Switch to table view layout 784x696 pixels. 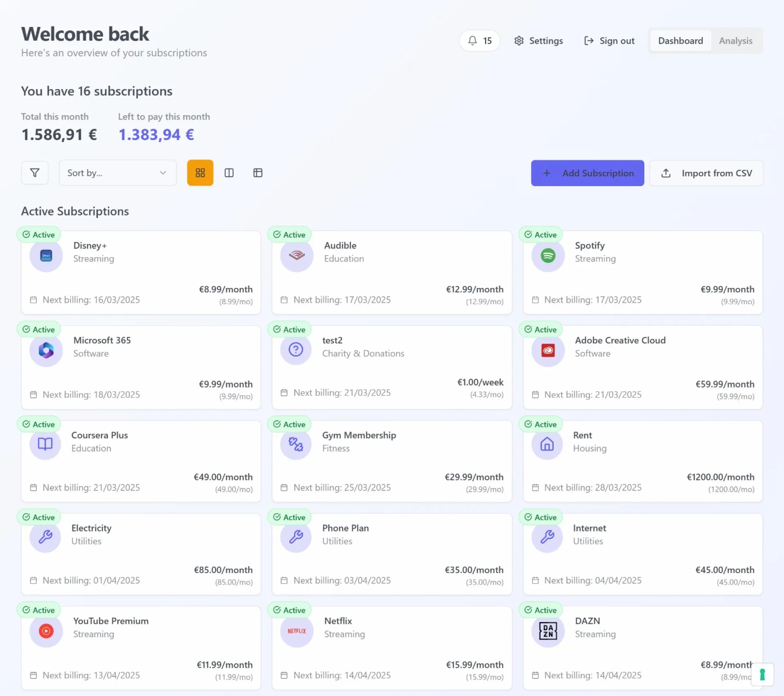[258, 173]
